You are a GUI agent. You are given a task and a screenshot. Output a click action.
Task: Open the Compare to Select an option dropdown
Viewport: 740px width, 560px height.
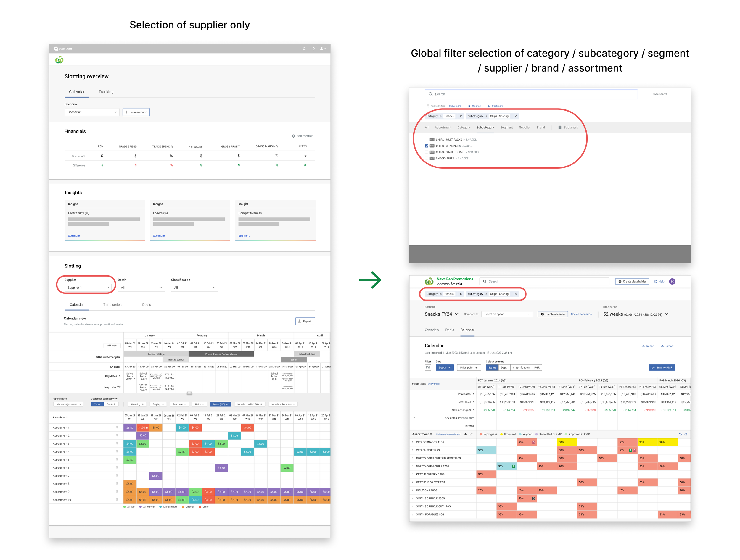(506, 314)
